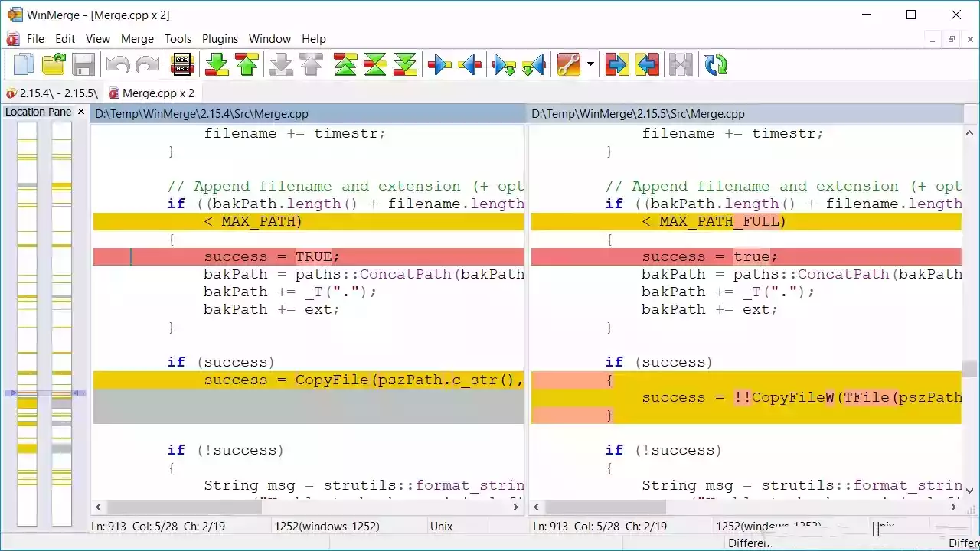Click the greyed-out previous conflict arrow

[311, 64]
